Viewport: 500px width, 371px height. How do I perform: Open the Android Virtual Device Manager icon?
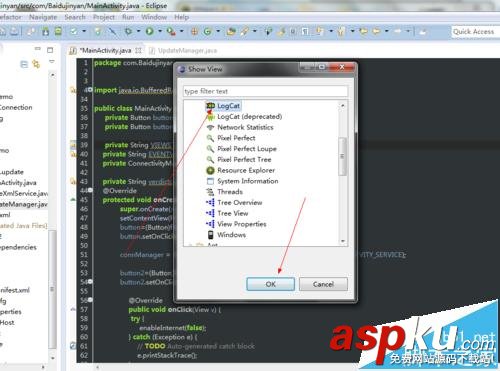[59, 31]
